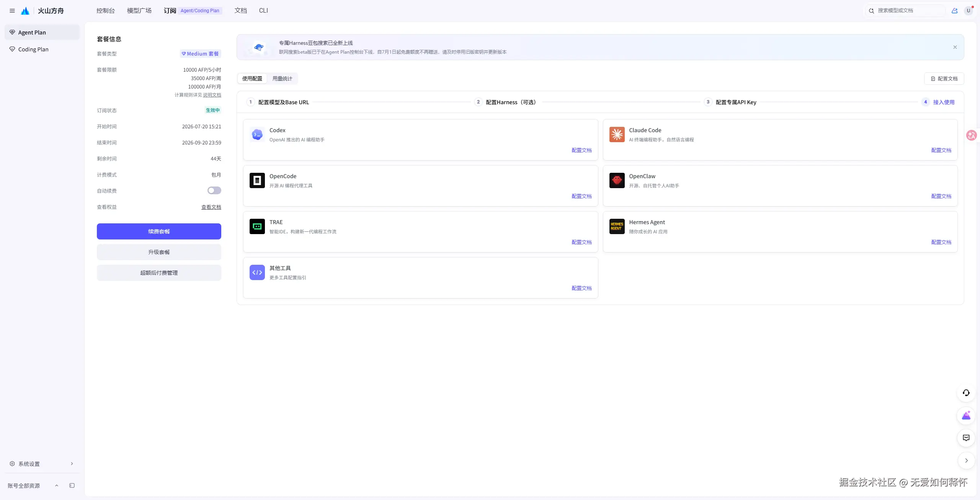Viewport: 980px width, 500px height.
Task: Click the OpenCode app icon
Action: point(257,180)
